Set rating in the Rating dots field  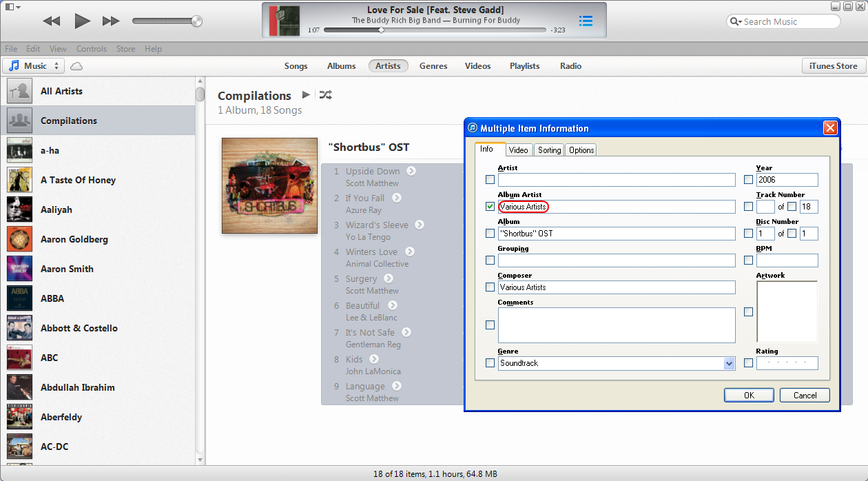pyautogui.click(x=787, y=363)
